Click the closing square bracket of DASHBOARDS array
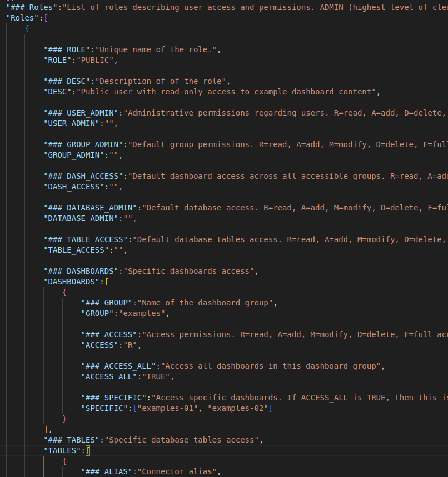Image resolution: width=448 pixels, height=477 pixels. 46,429
